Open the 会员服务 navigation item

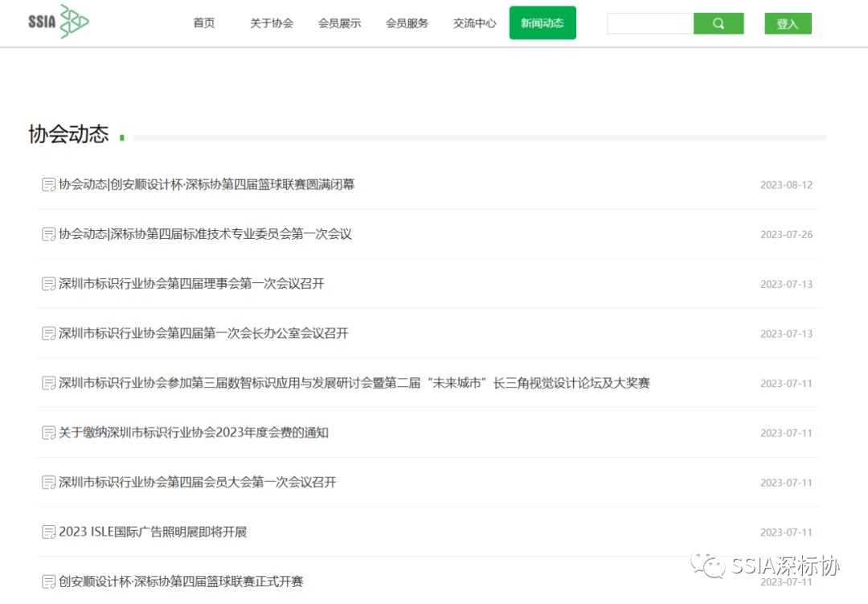[x=407, y=23]
